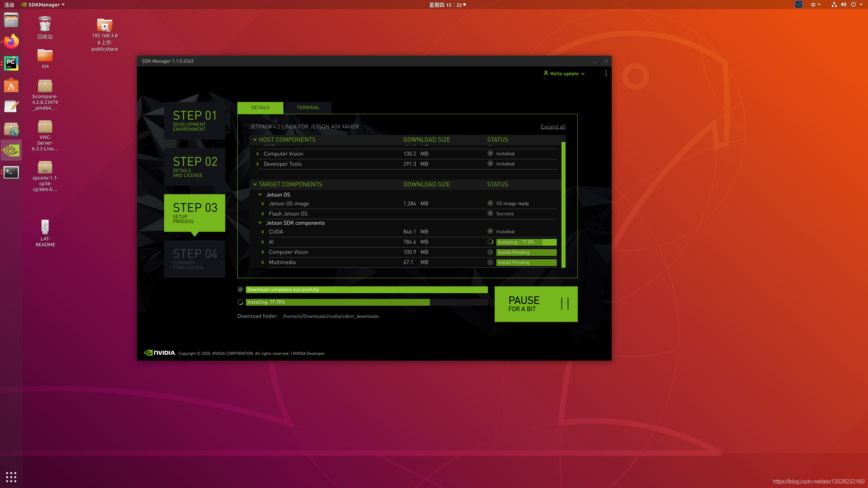Click the PAUSE FOR A BIT button
This screenshot has height=488, width=868.
coord(536,304)
